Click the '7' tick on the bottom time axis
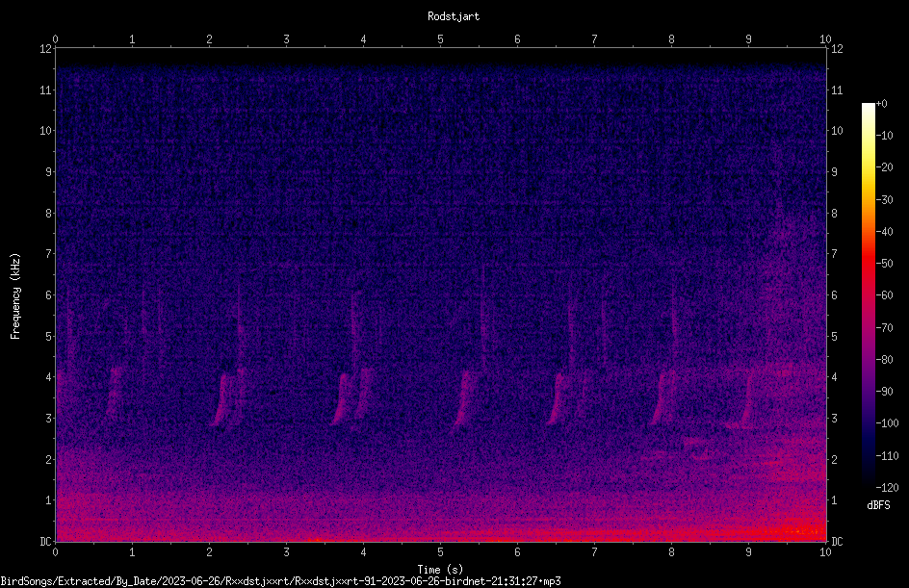This screenshot has height=588, width=909. pos(594,552)
